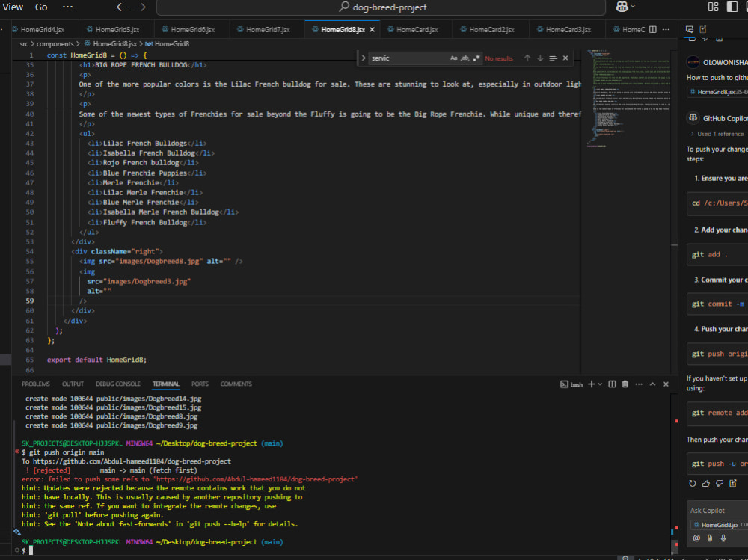Switch to the HomeCard2.jsx tab
This screenshot has height=560, width=748.
(x=491, y=30)
